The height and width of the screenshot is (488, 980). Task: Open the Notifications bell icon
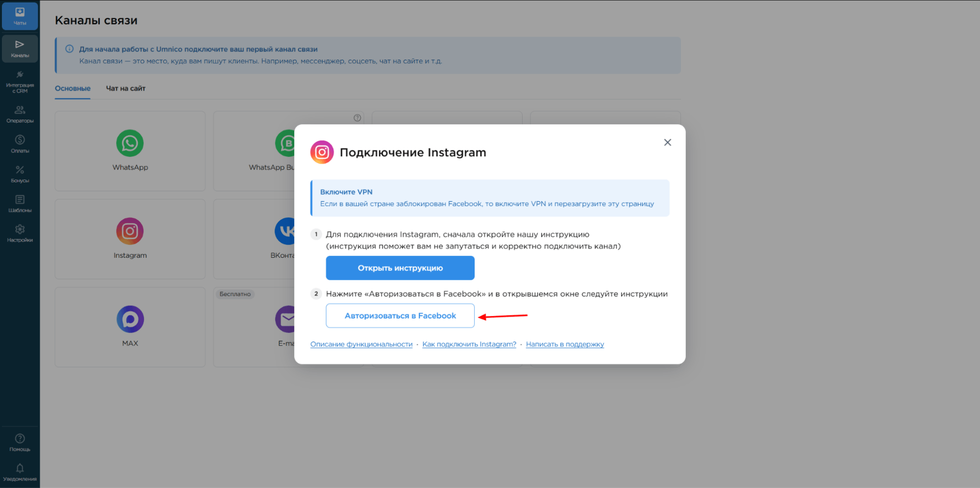pyautogui.click(x=20, y=472)
